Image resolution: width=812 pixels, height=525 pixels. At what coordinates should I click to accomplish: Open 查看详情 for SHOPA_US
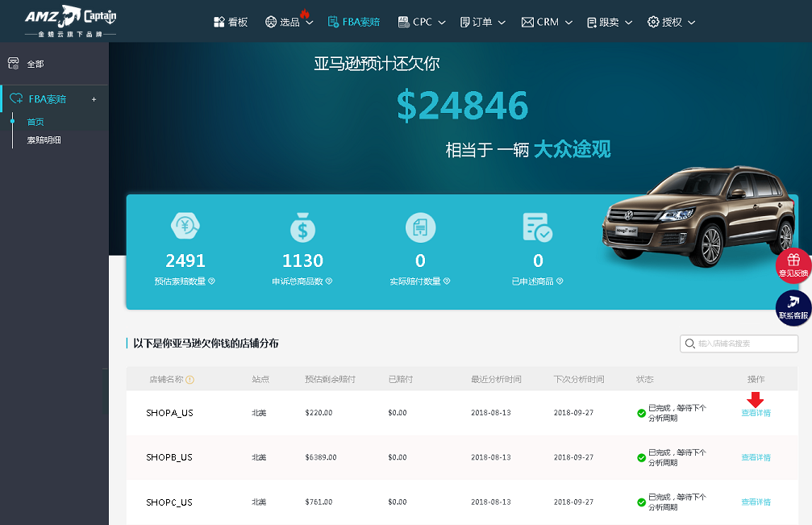pyautogui.click(x=756, y=413)
